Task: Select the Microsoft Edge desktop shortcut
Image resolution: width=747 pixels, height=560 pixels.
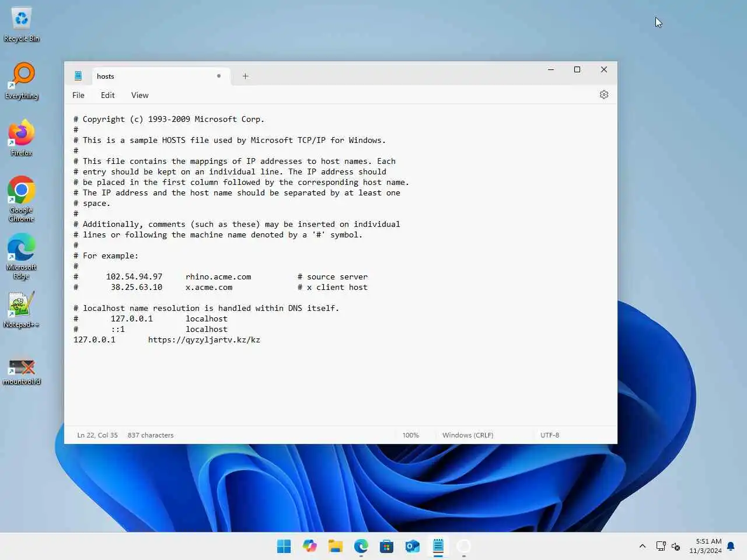Action: (22, 256)
